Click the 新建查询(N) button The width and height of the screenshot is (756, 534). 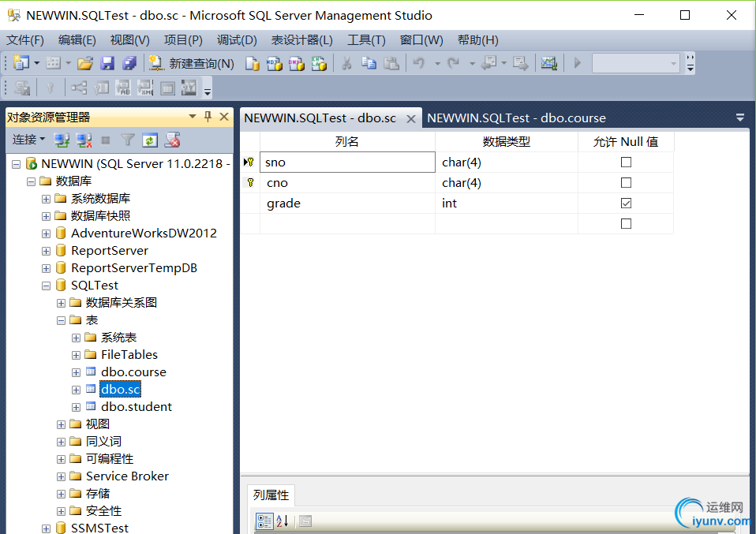tap(192, 63)
